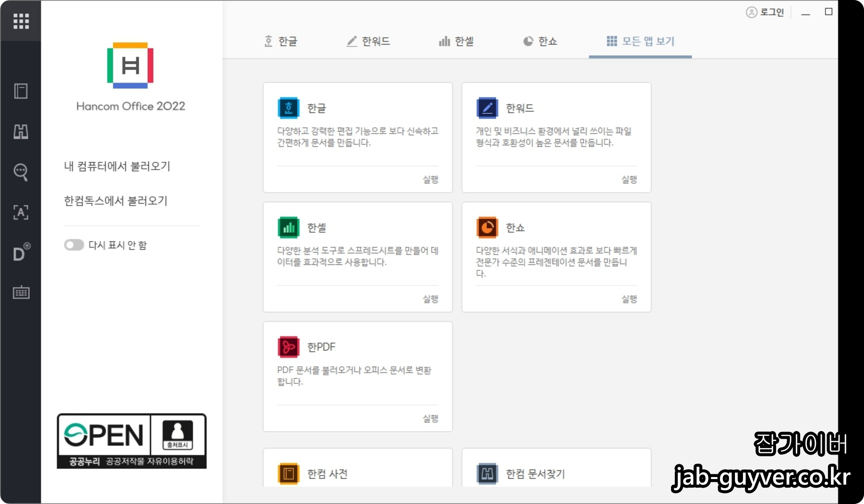This screenshot has height=504, width=864.
Task: Switch to the 한쇼 tab
Action: point(540,41)
